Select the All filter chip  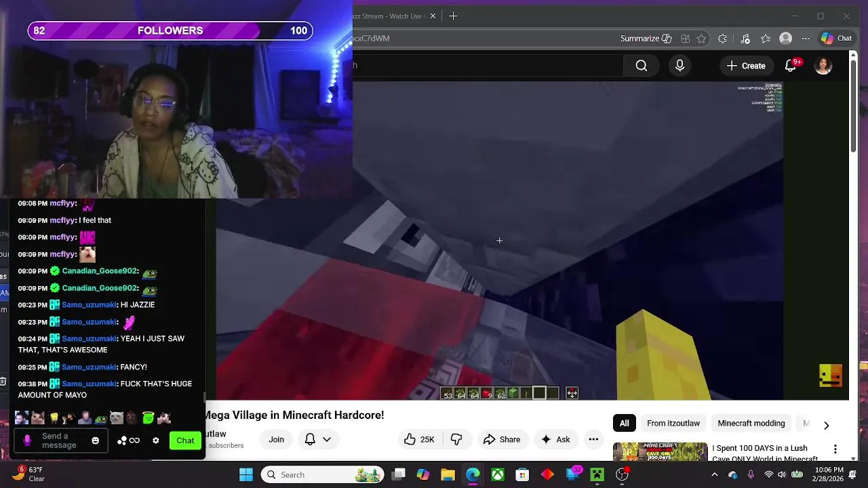tap(624, 423)
